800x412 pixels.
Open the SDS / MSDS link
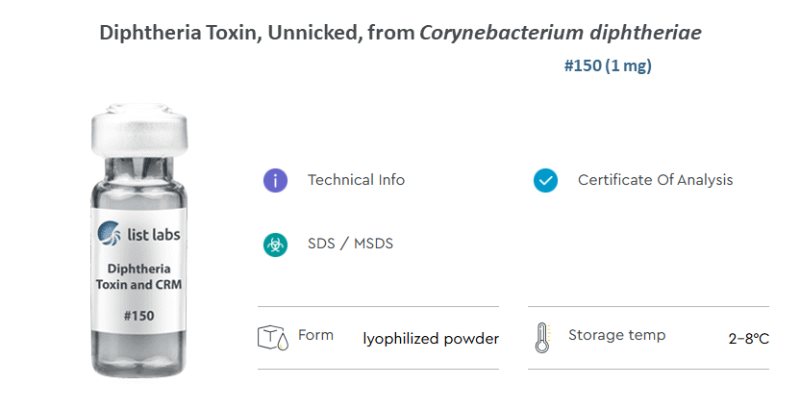351,244
